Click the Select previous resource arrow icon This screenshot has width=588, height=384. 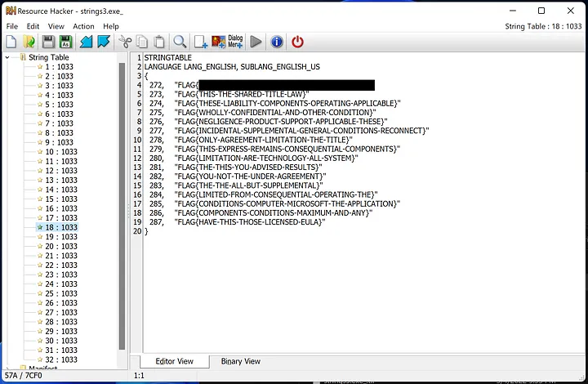point(86,42)
